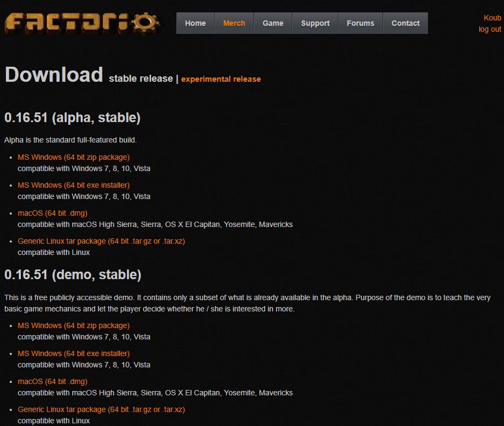This screenshot has height=426, width=504.
Task: Select the stable release label
Action: [141, 79]
